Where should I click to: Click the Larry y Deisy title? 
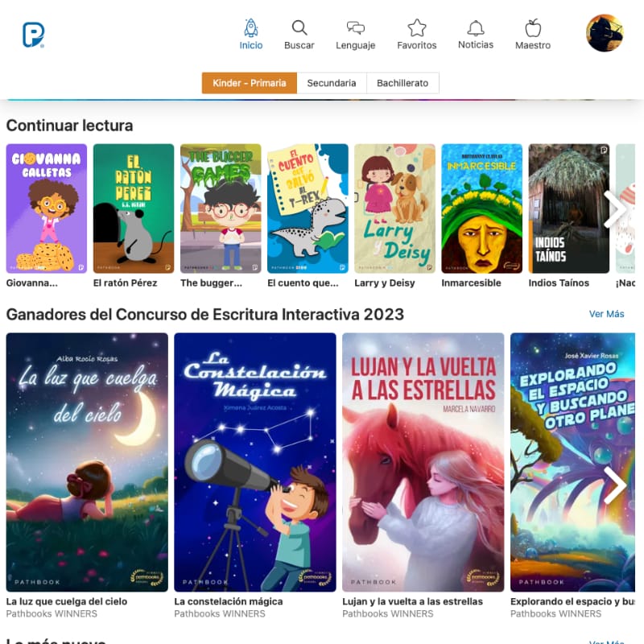[385, 283]
